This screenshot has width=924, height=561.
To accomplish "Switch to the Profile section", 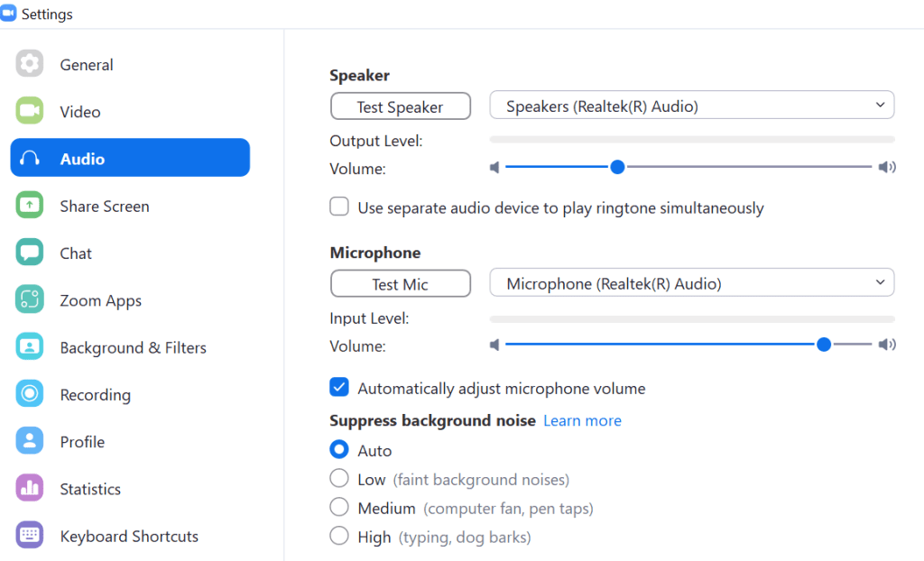I will [x=29, y=441].
